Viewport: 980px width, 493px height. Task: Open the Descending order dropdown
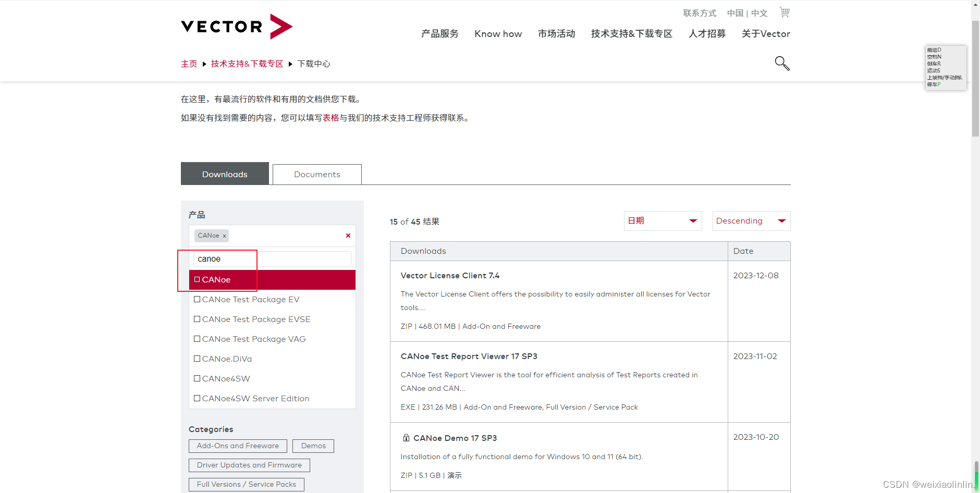(751, 221)
